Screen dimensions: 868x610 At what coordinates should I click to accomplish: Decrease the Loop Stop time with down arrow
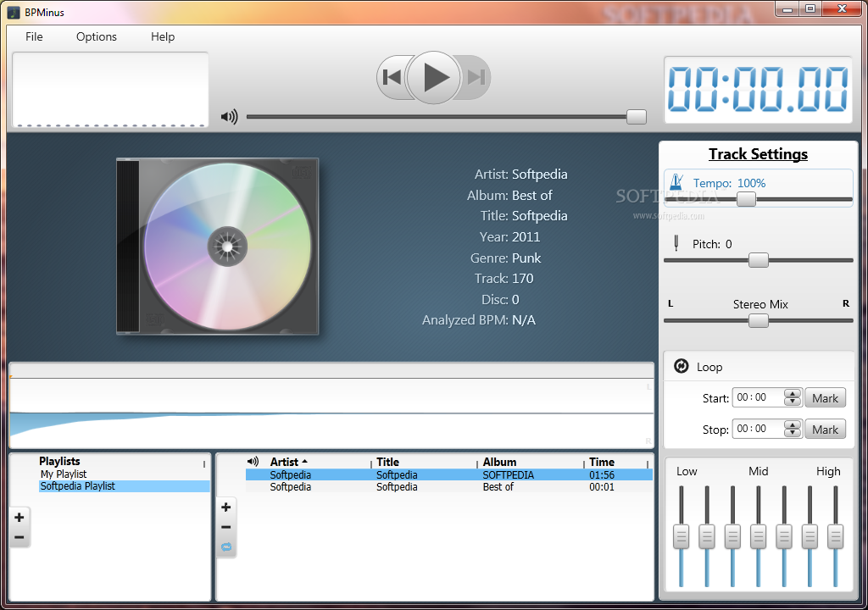click(793, 433)
